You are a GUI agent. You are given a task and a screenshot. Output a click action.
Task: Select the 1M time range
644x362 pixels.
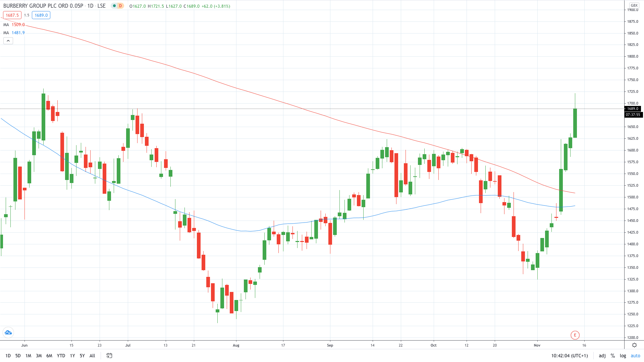click(29, 356)
